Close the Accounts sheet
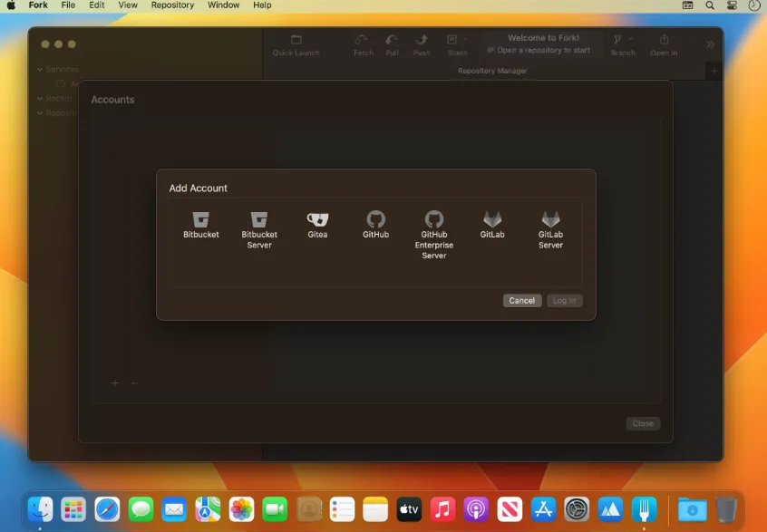 tap(643, 423)
